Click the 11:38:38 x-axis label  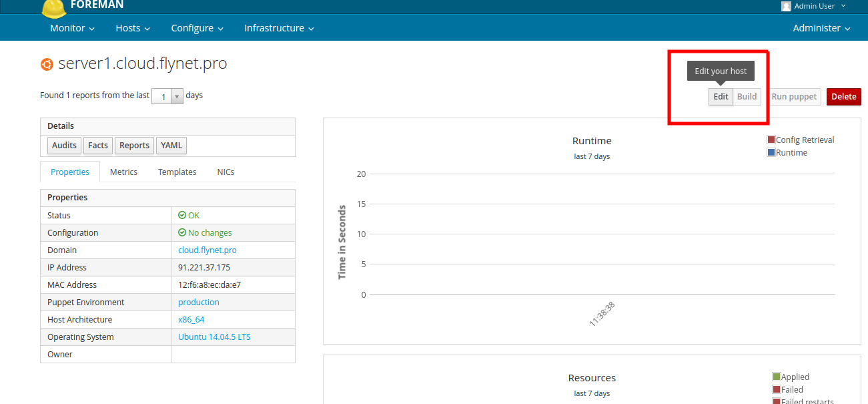coord(602,313)
